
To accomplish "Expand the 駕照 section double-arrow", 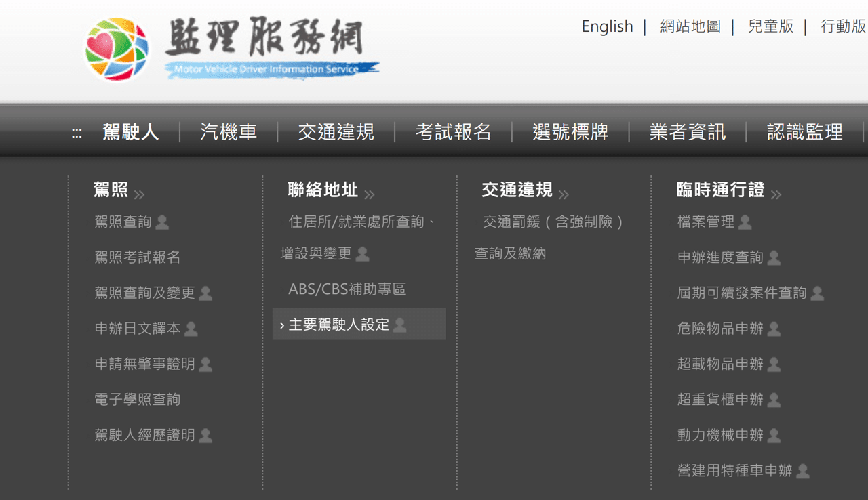I will point(139,195).
